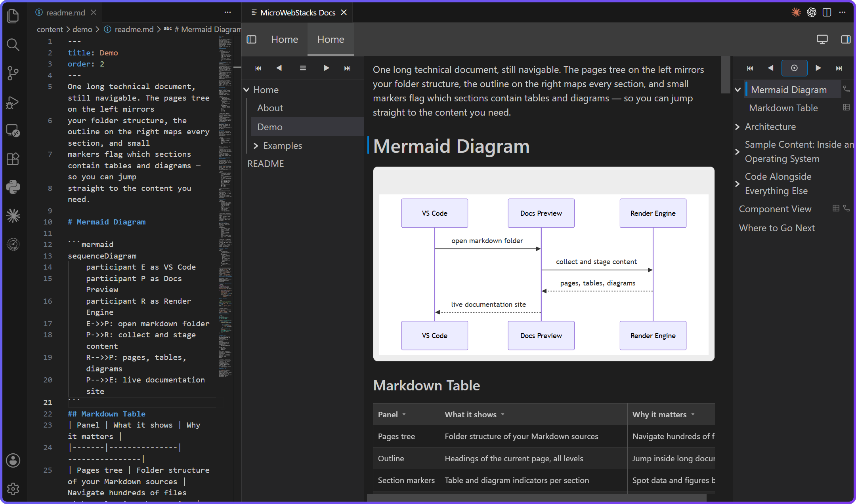Click the table horizontal scrollbar
Viewport: 856px width, 504px height.
(537, 497)
